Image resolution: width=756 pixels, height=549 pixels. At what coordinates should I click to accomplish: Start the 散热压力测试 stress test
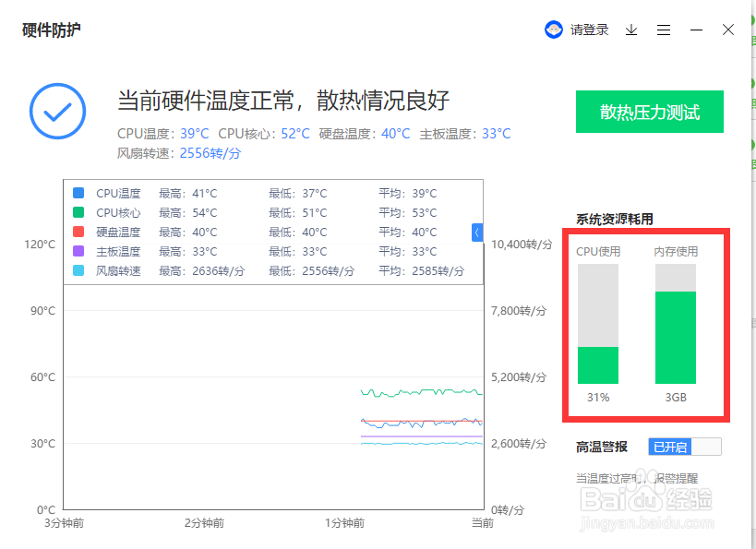(649, 111)
